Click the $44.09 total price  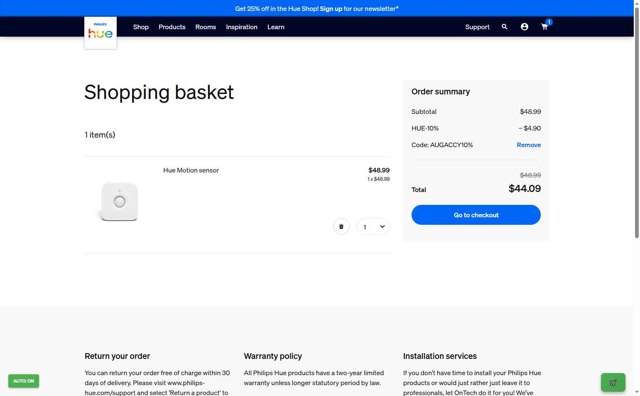524,189
